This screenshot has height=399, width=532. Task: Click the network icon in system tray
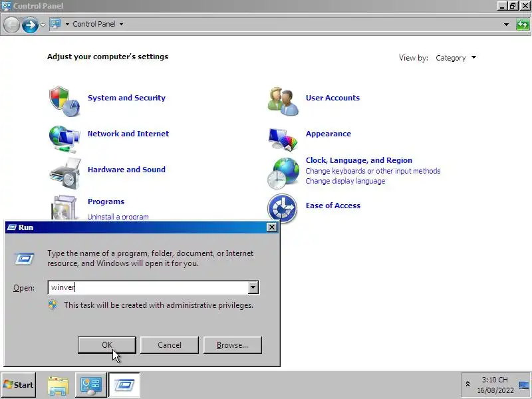coord(524,385)
